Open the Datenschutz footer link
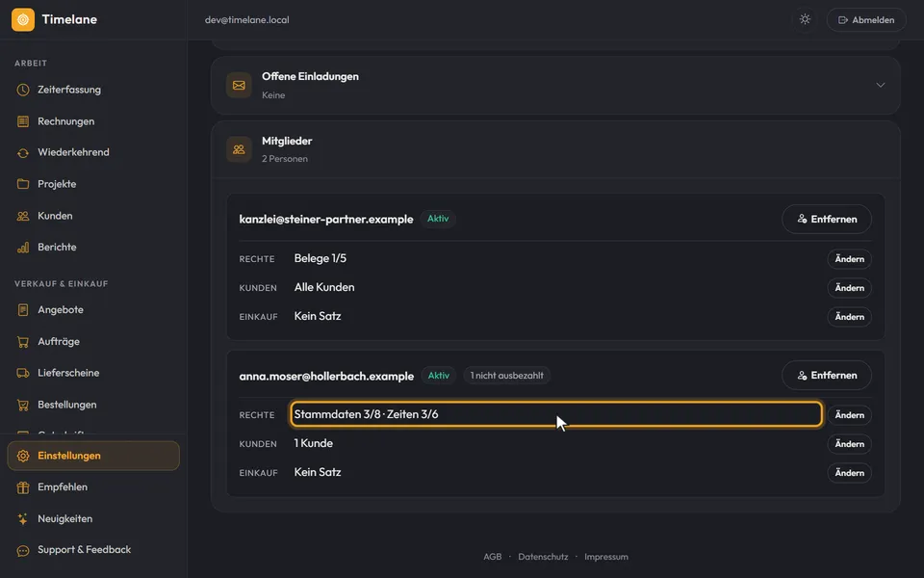Screen dimensions: 924x578 [543, 557]
